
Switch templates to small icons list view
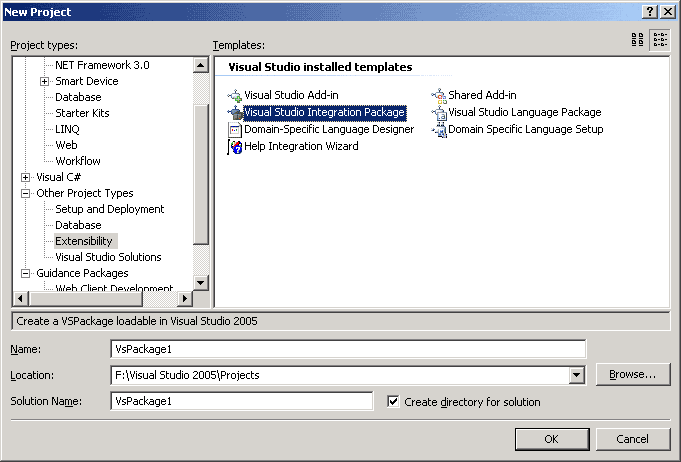point(660,40)
